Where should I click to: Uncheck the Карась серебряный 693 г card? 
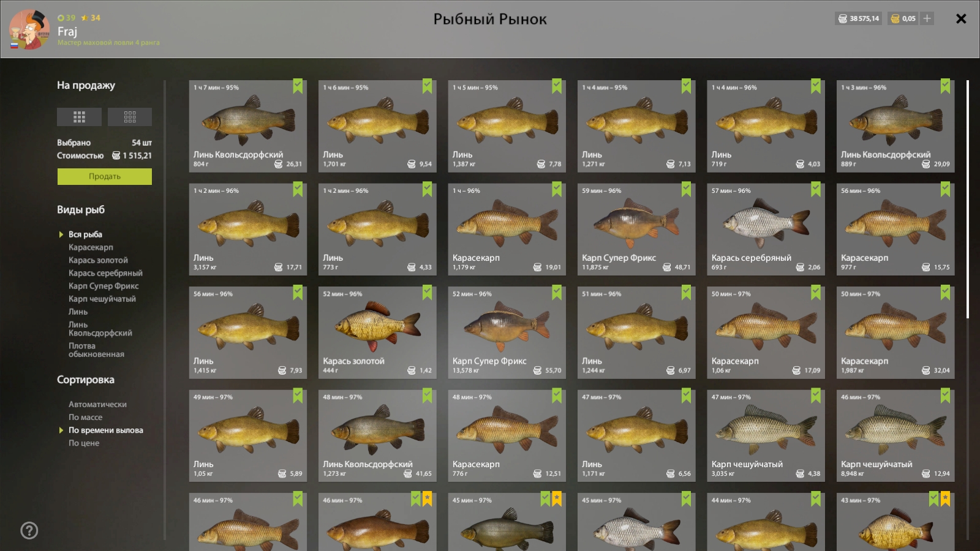click(x=816, y=189)
